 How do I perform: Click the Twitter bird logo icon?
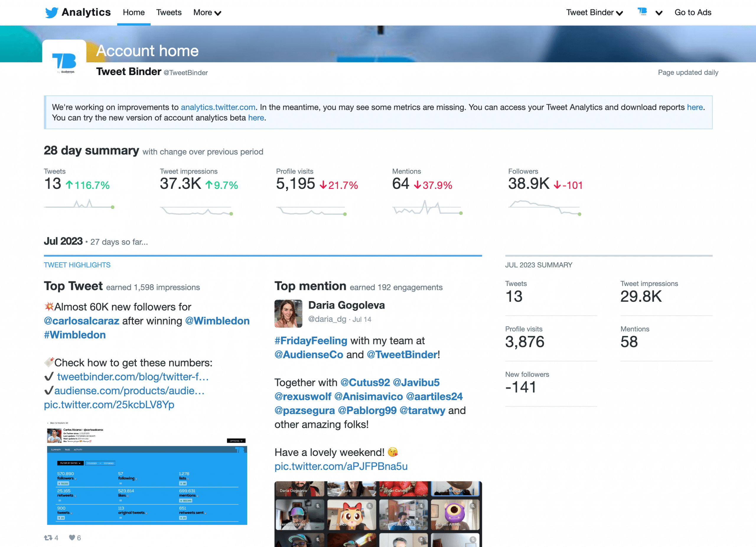[x=51, y=12]
